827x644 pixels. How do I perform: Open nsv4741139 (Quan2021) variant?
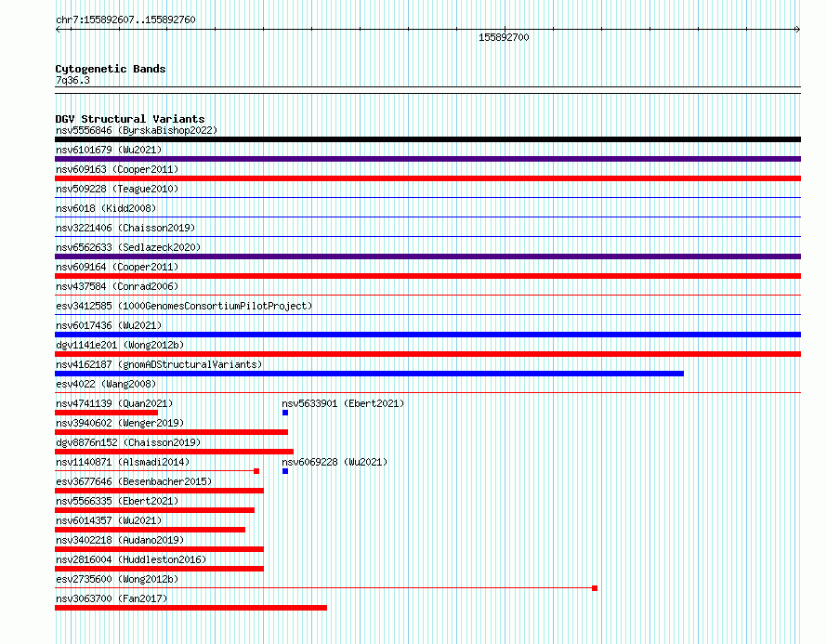114,403
